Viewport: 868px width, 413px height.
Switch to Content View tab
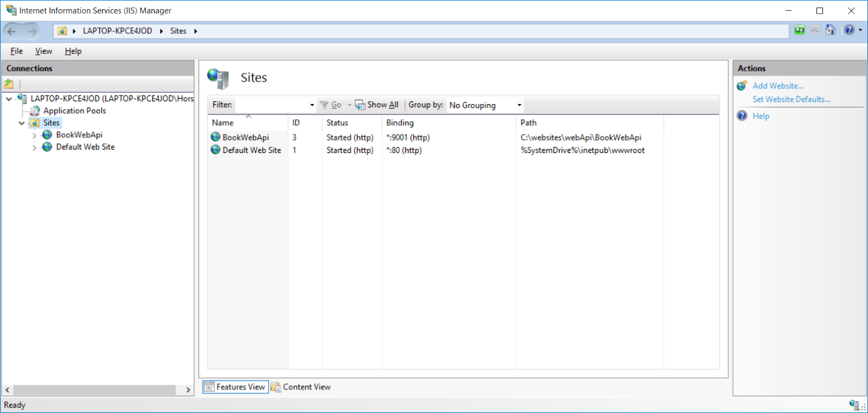click(301, 387)
